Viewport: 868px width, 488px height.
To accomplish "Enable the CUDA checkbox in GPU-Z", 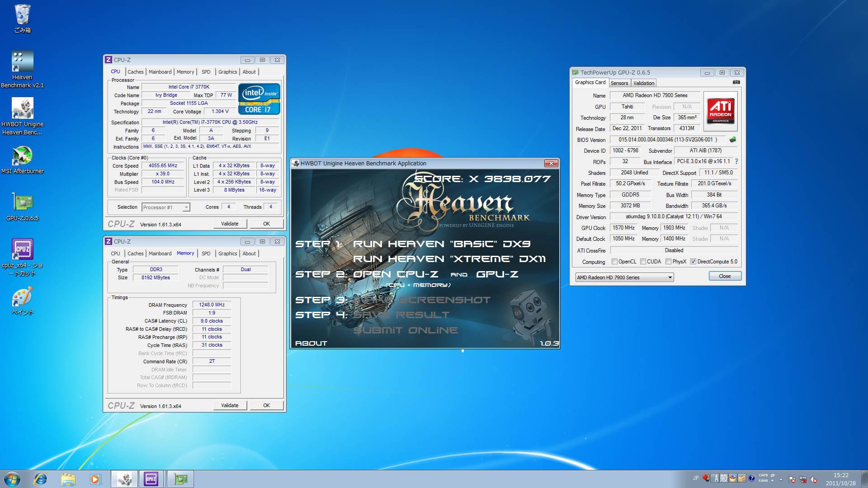I will 643,262.
